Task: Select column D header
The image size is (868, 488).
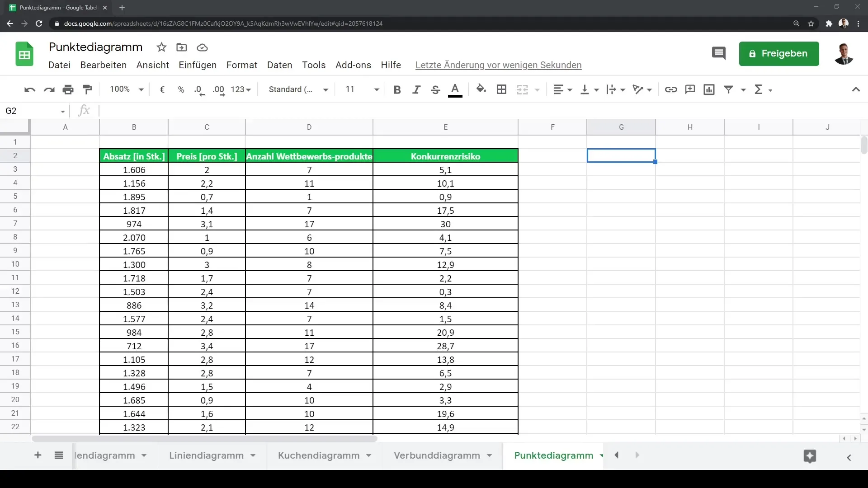Action: [309, 127]
